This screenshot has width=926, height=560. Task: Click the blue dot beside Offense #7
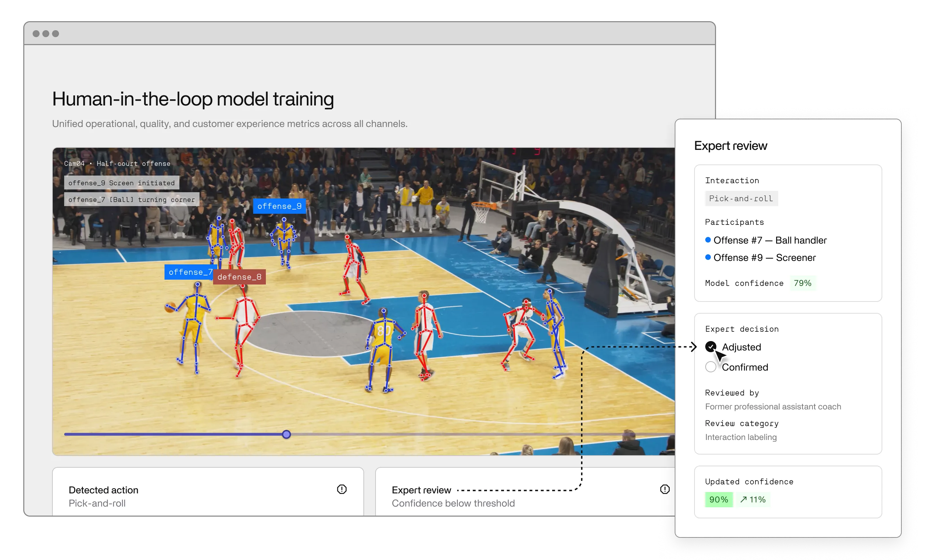(x=708, y=240)
